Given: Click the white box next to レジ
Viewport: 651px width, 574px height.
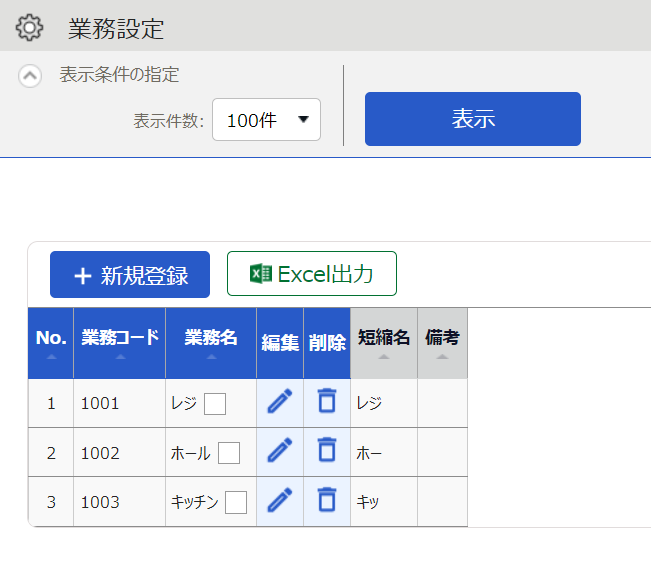Looking at the screenshot, I should pyautogui.click(x=215, y=404).
